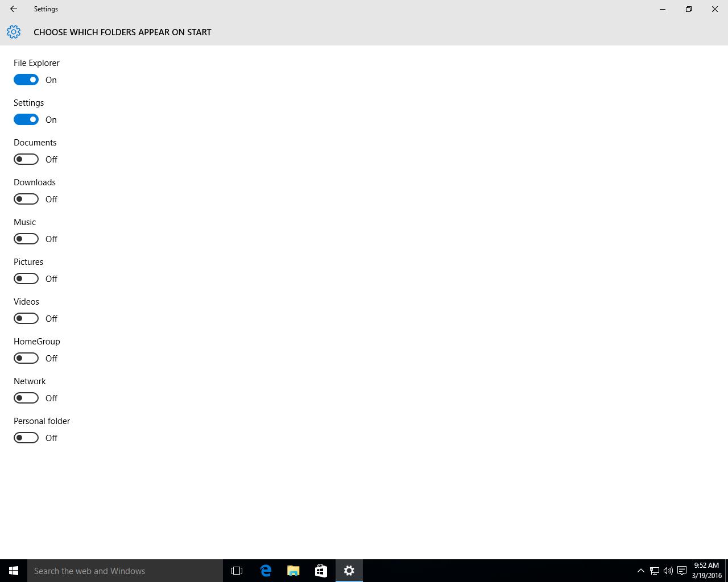Open File Explorer from taskbar
Viewport: 728px width, 582px height.
click(293, 571)
